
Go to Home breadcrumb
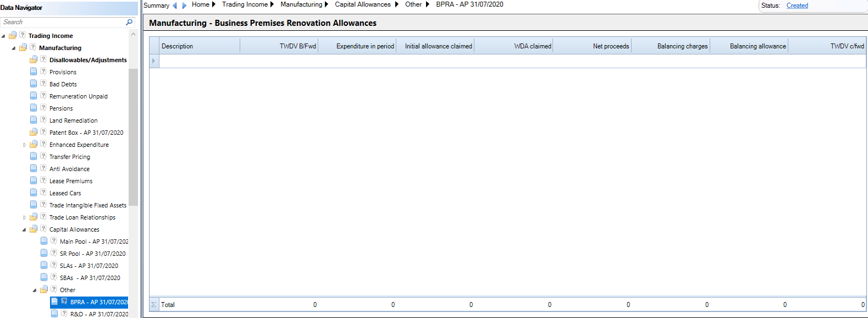(201, 4)
